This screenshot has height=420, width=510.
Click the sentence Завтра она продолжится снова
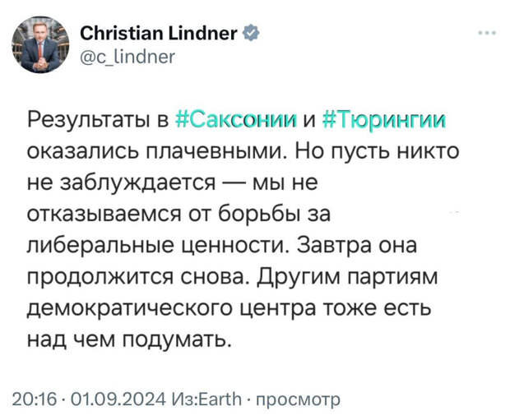click(x=225, y=261)
